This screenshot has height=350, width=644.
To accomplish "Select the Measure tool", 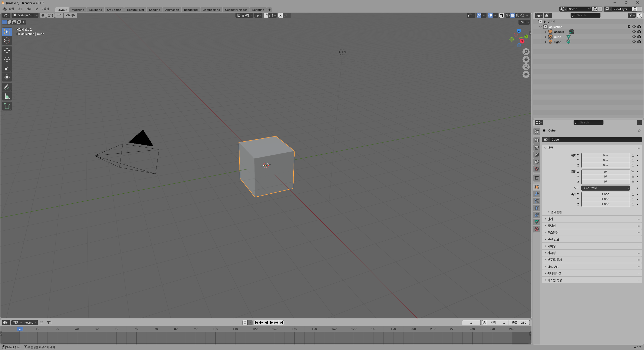I will [x=7, y=96].
